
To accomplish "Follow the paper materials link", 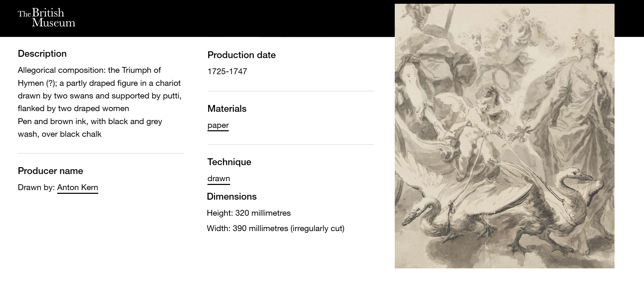I will pyautogui.click(x=218, y=125).
